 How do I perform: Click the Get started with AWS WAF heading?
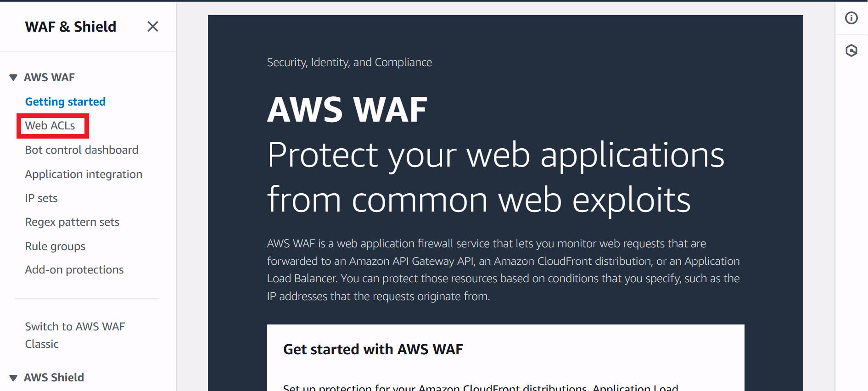click(373, 350)
